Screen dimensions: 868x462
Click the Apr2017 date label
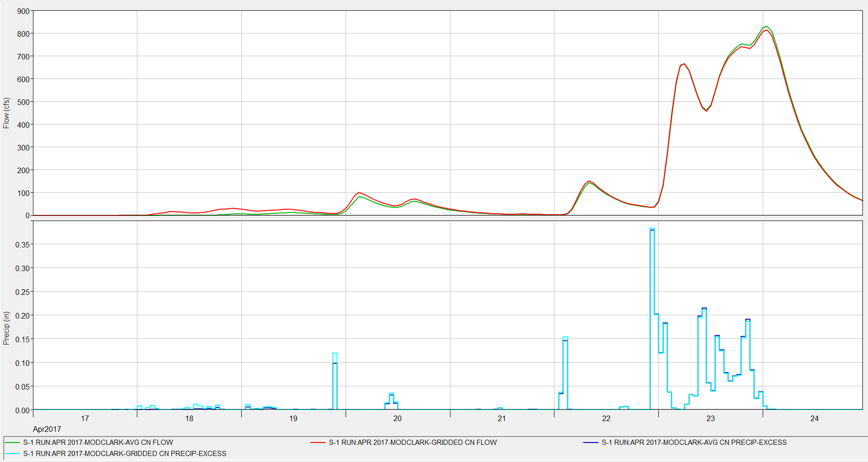47,429
